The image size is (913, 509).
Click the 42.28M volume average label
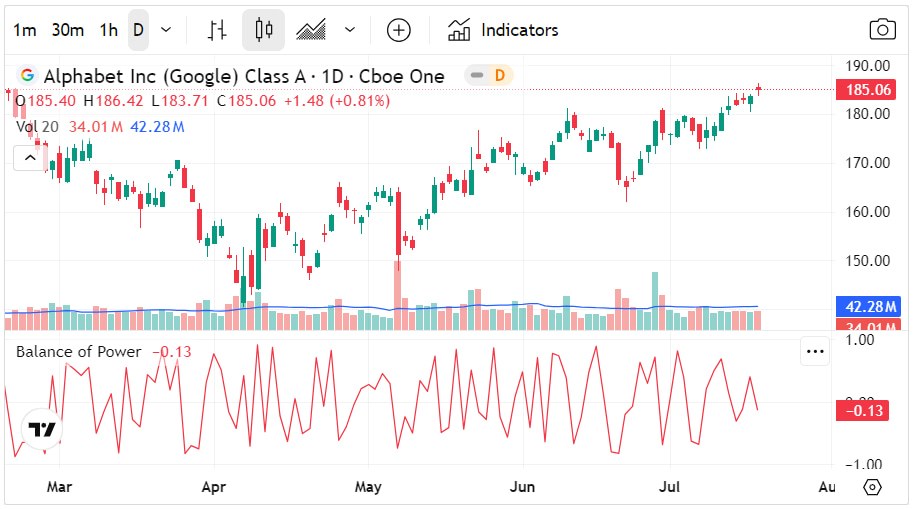pos(868,306)
